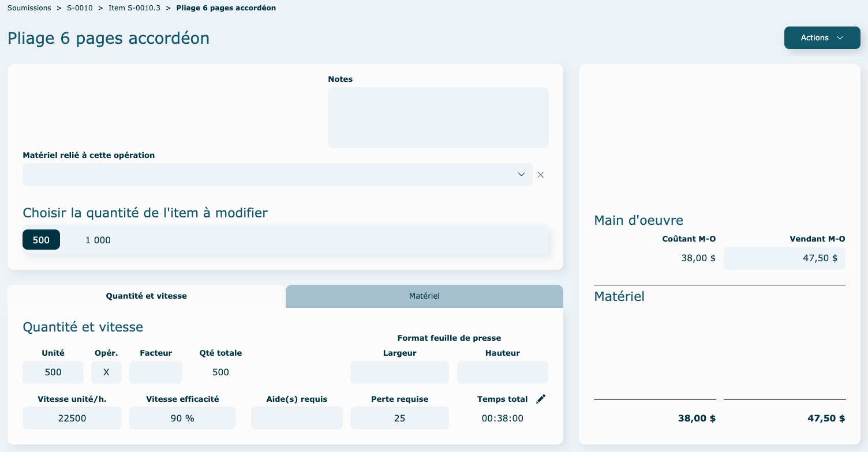
Task: Click into the Notes text area
Action: tap(438, 118)
